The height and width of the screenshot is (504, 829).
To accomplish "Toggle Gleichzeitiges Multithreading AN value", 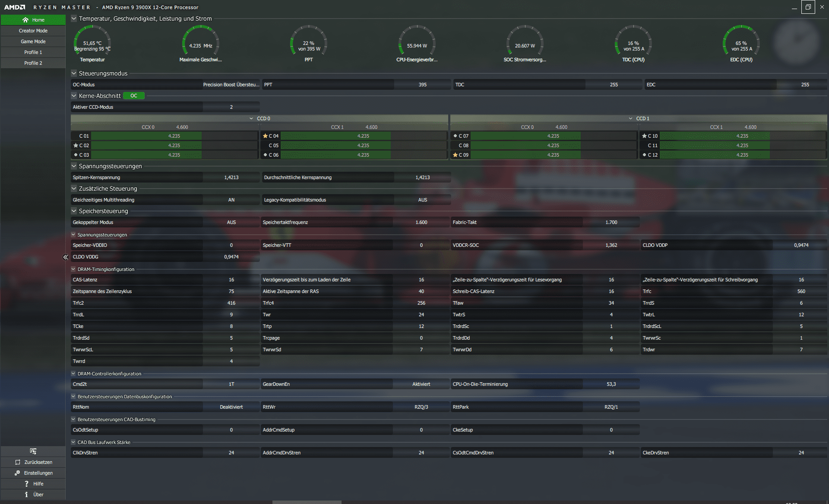I will (x=231, y=200).
